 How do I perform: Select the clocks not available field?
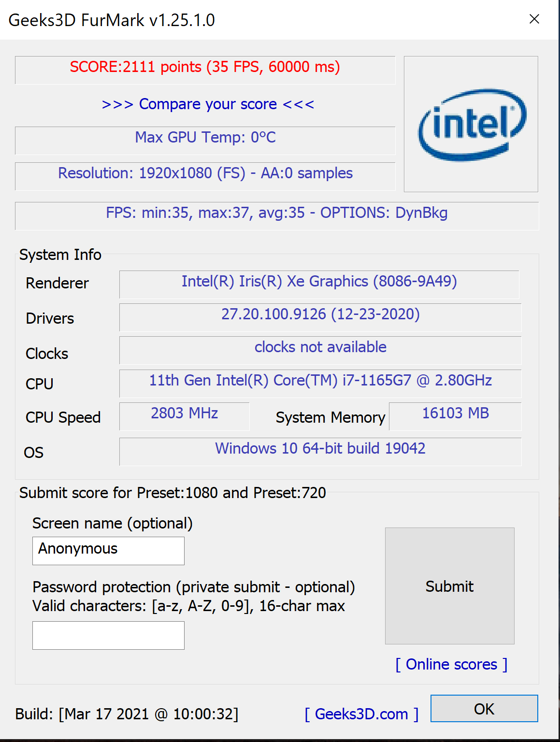click(x=320, y=350)
